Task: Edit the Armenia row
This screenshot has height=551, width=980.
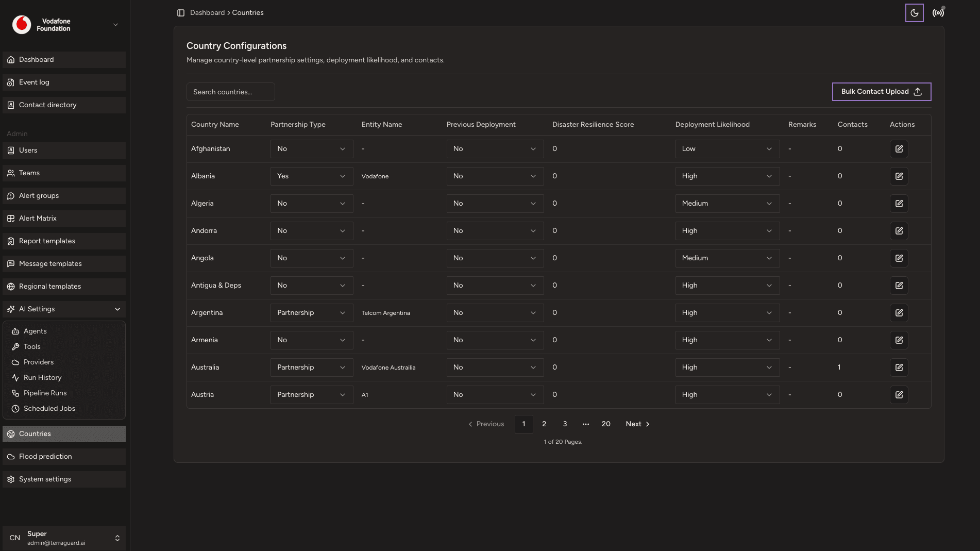Action: click(899, 340)
